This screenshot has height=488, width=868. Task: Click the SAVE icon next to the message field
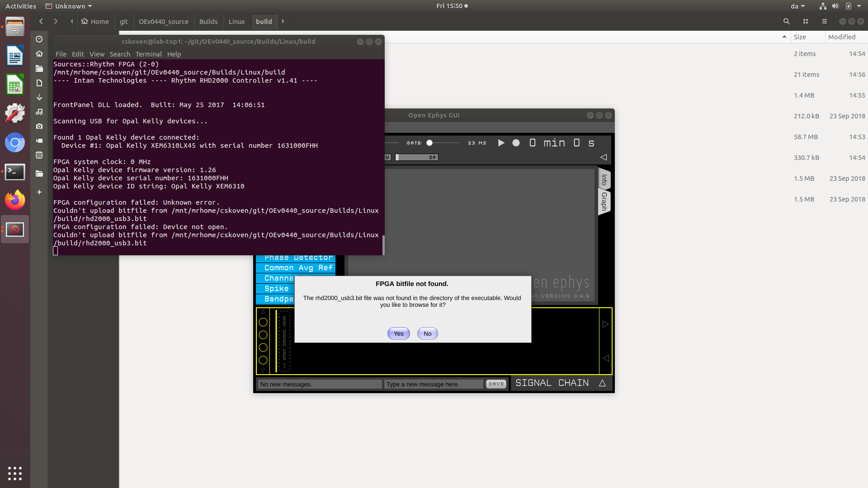(x=495, y=384)
